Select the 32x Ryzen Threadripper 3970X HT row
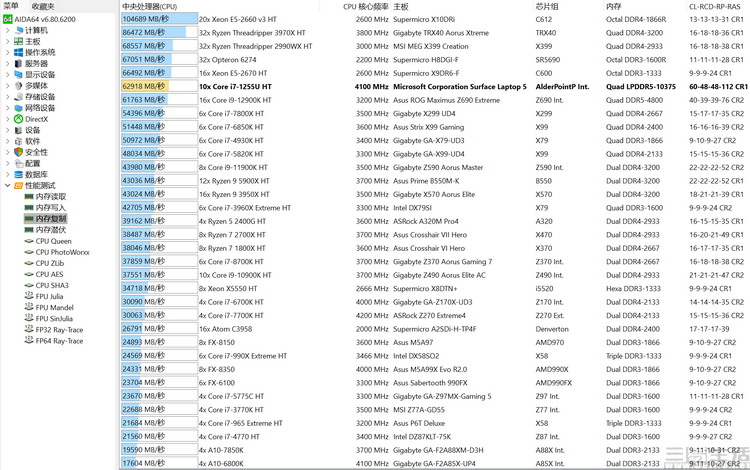 tap(434, 33)
